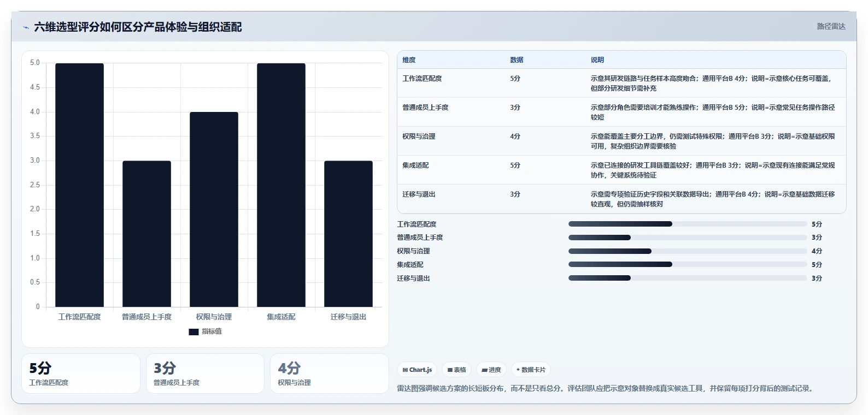Click the 工作流匹配度 x-axis label
This screenshot has width=868, height=415.
pyautogui.click(x=79, y=317)
